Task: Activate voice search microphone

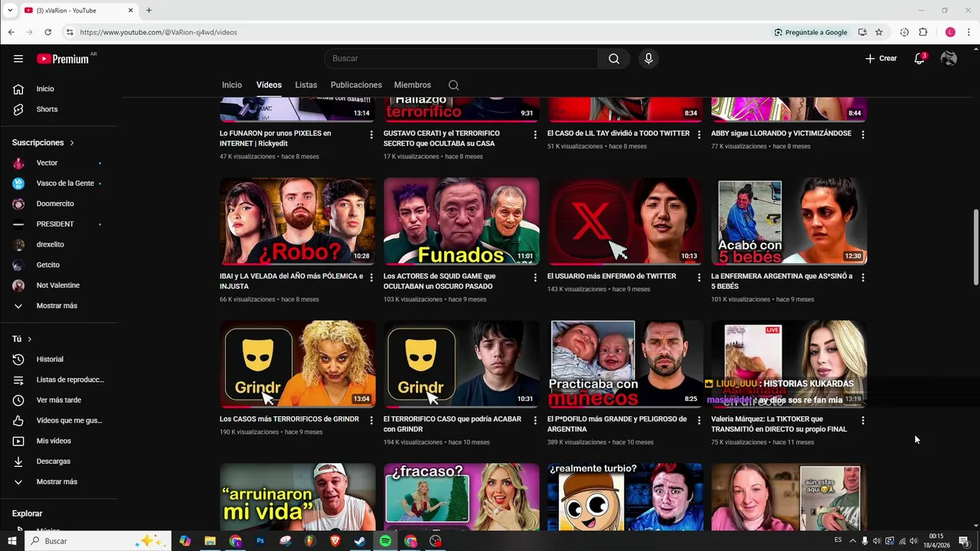Action: 648,58
